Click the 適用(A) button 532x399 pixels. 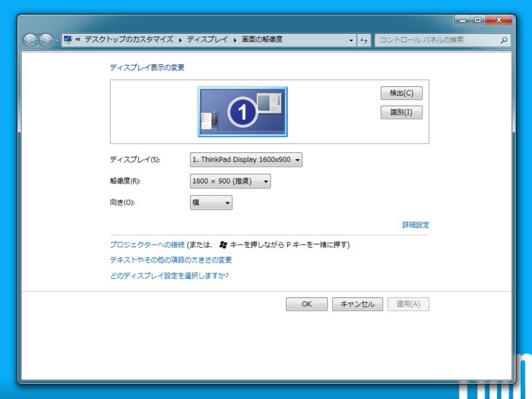[x=408, y=304]
